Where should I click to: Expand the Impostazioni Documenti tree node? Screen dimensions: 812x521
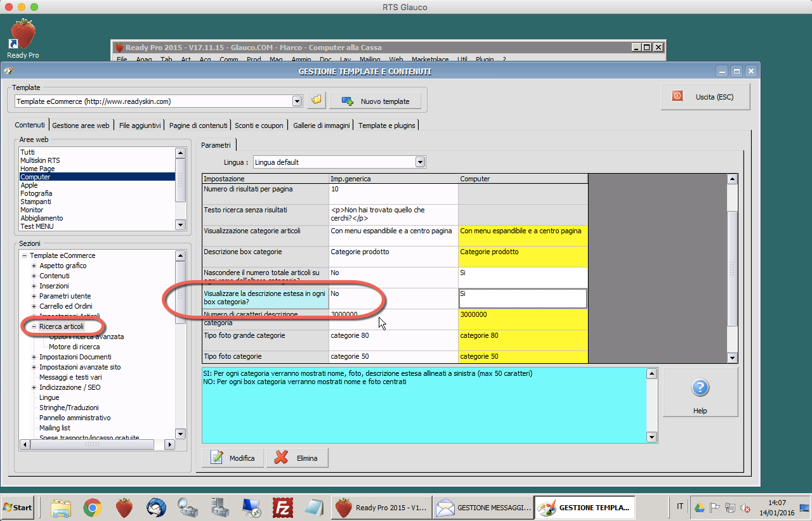[x=34, y=357]
